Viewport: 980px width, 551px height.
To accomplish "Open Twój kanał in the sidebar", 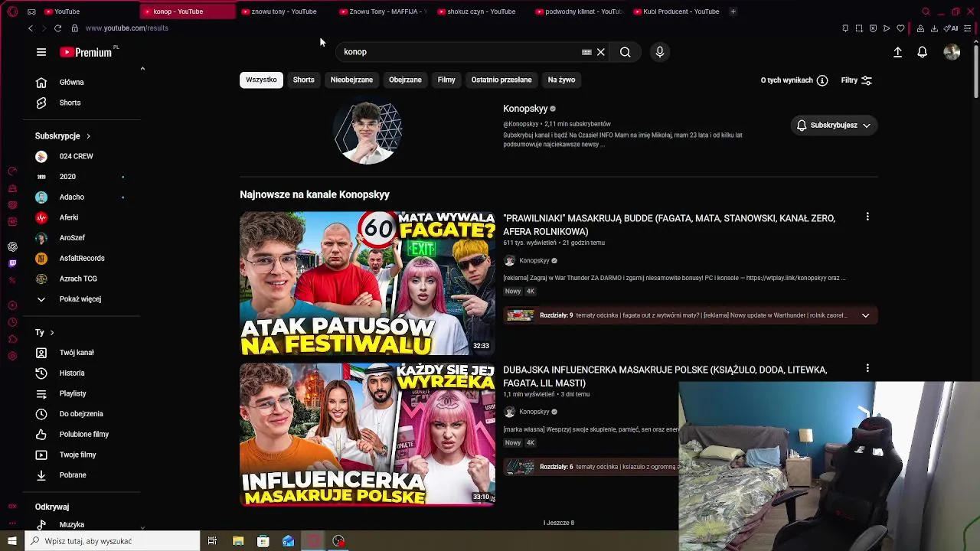I will coord(82,353).
